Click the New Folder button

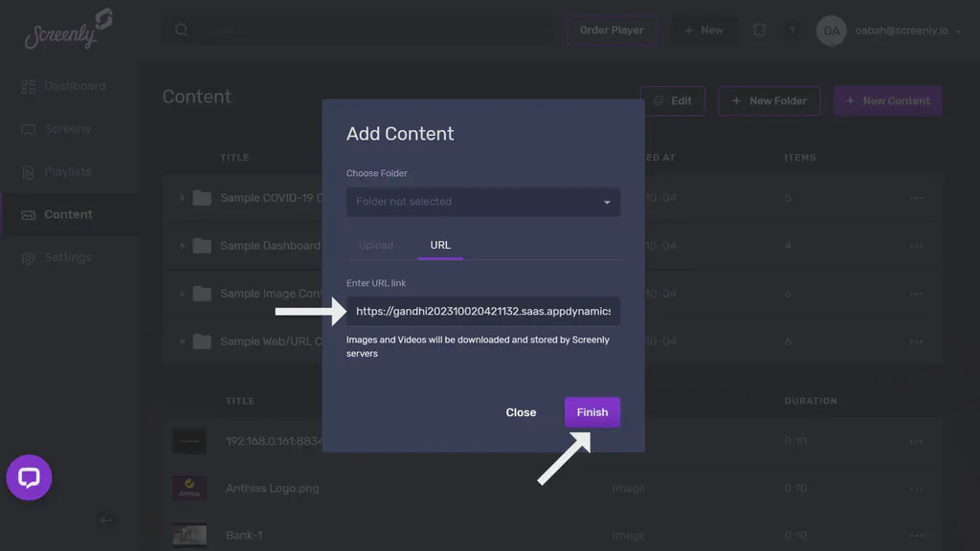pos(768,100)
